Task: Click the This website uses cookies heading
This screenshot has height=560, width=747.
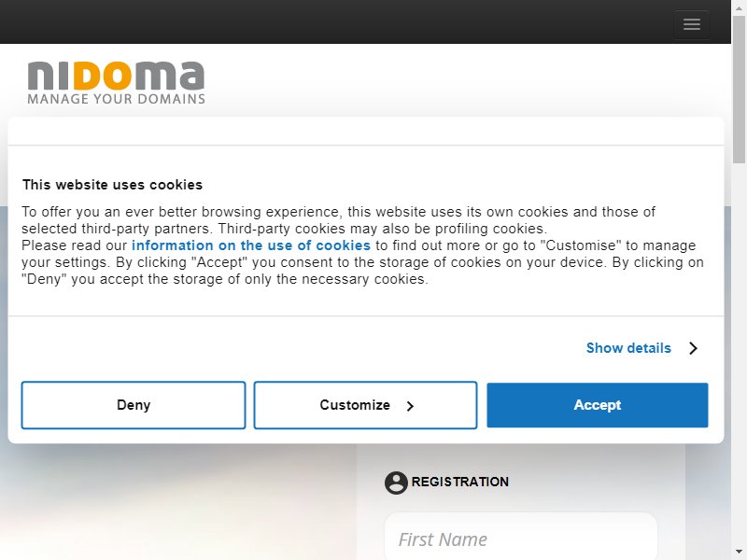Action: point(112,185)
